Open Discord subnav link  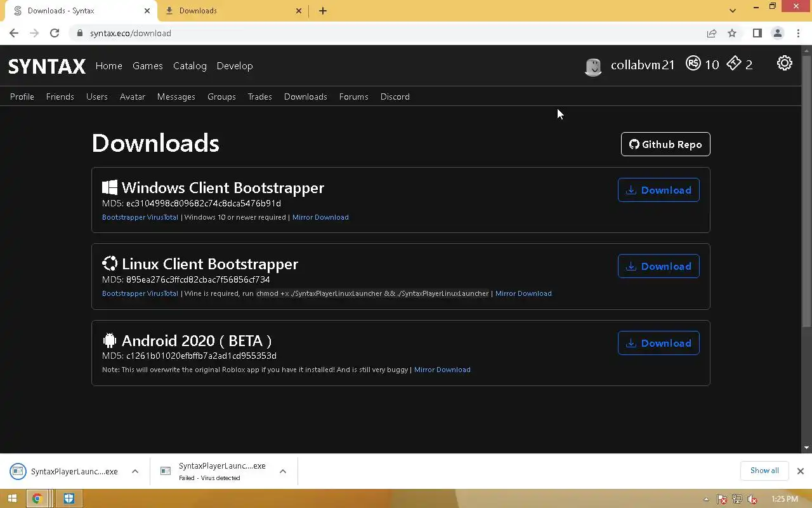tap(395, 97)
